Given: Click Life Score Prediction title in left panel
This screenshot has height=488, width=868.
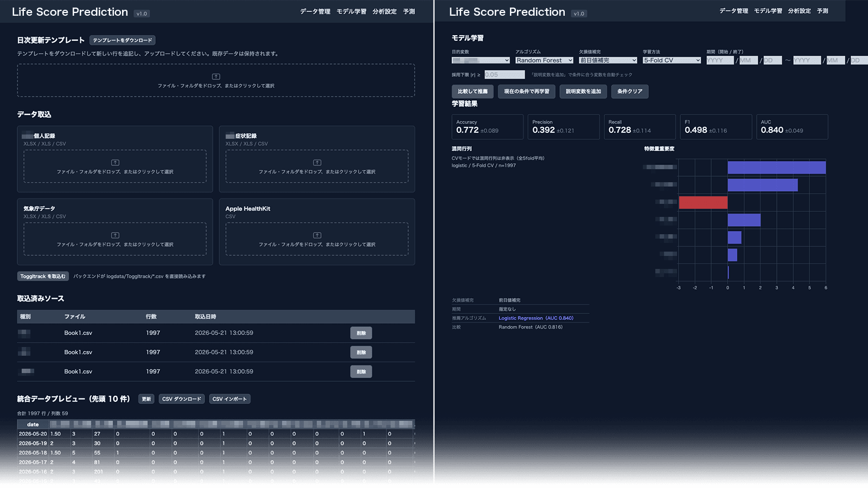Looking at the screenshot, I should pos(70,12).
